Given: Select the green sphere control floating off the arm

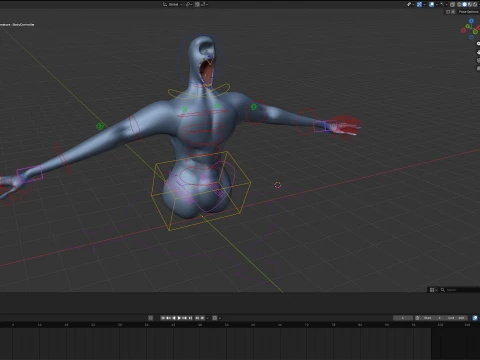Looking at the screenshot, I should tap(100, 126).
